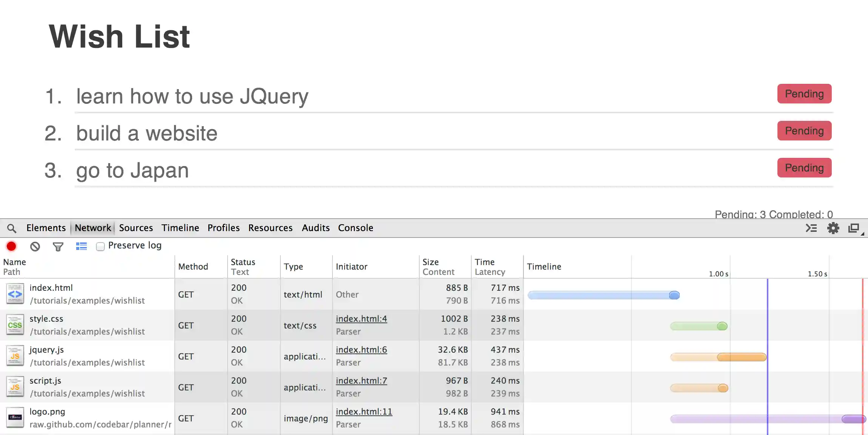The width and height of the screenshot is (868, 435).
Task: Switch to the Elements tab
Action: coord(46,228)
